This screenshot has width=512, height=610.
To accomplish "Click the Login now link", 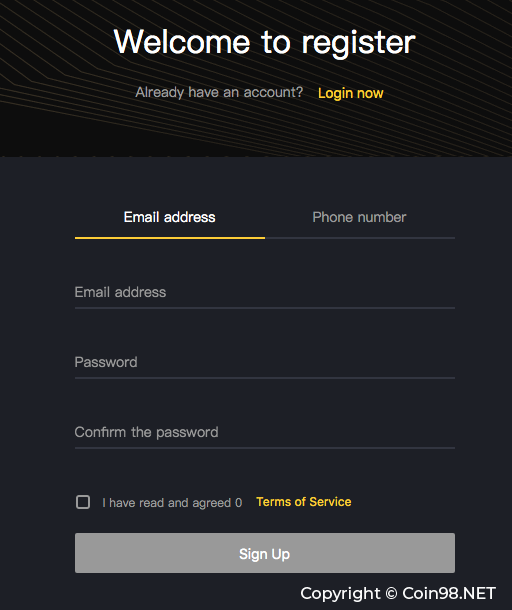I will click(x=351, y=93).
